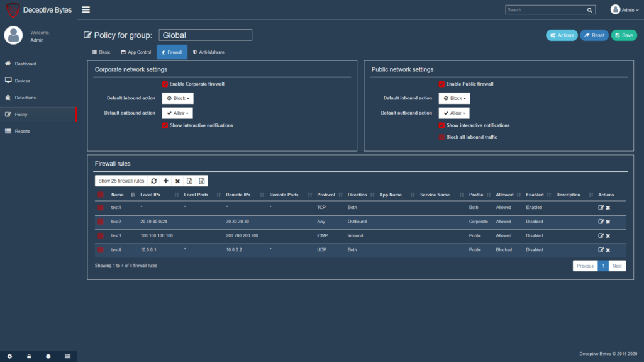Viewport: 644px width, 362px height.
Task: Open Public default outbound action dropdown
Action: click(x=454, y=113)
